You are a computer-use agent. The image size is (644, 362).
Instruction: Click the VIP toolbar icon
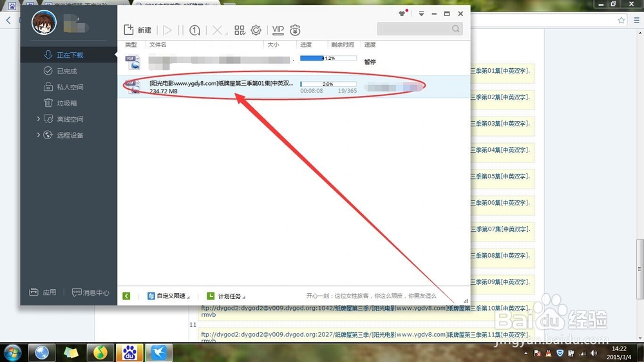278,30
